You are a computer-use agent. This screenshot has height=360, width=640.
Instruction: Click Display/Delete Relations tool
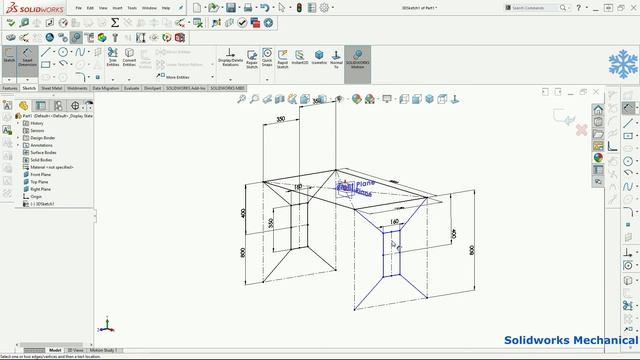(x=230, y=57)
